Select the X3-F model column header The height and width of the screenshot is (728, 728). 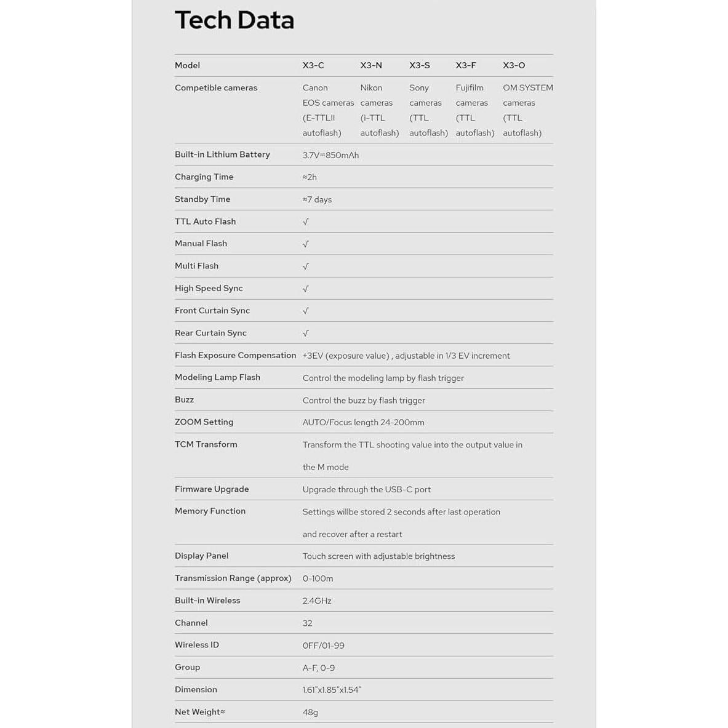pyautogui.click(x=466, y=65)
